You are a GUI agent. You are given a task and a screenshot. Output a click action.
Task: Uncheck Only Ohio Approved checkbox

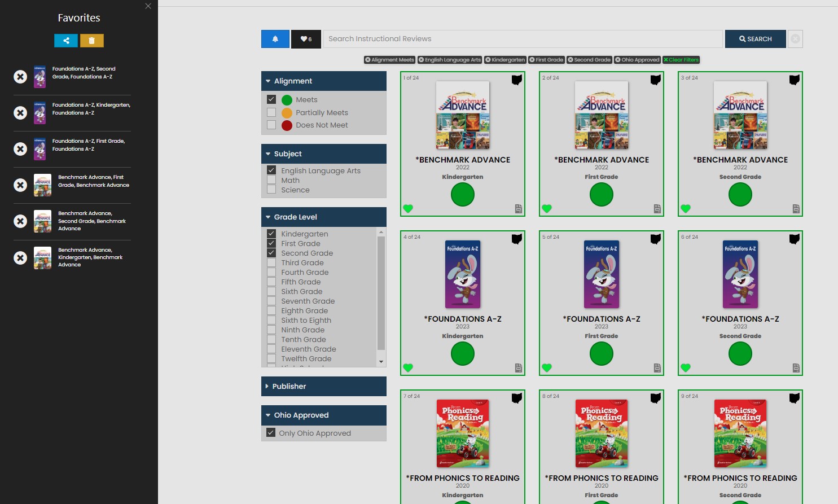click(x=271, y=433)
